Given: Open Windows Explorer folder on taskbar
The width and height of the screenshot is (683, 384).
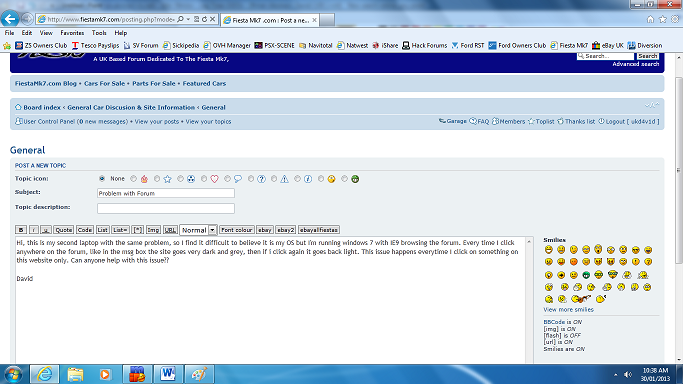Looking at the screenshot, I should (x=75, y=374).
